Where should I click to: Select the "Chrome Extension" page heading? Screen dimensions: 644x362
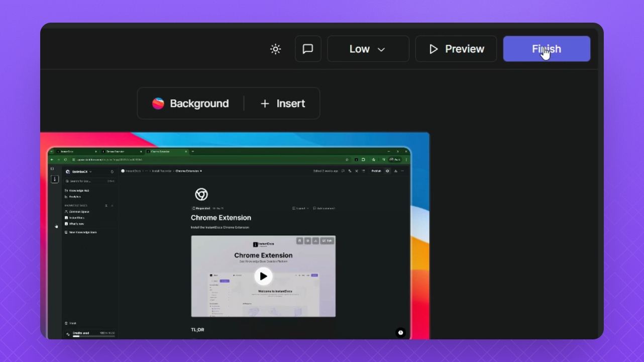[221, 218]
